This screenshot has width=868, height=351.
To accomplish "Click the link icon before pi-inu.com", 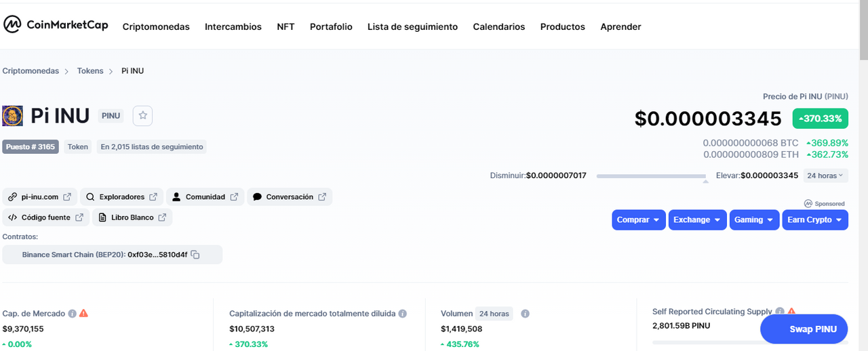I will [x=12, y=197].
